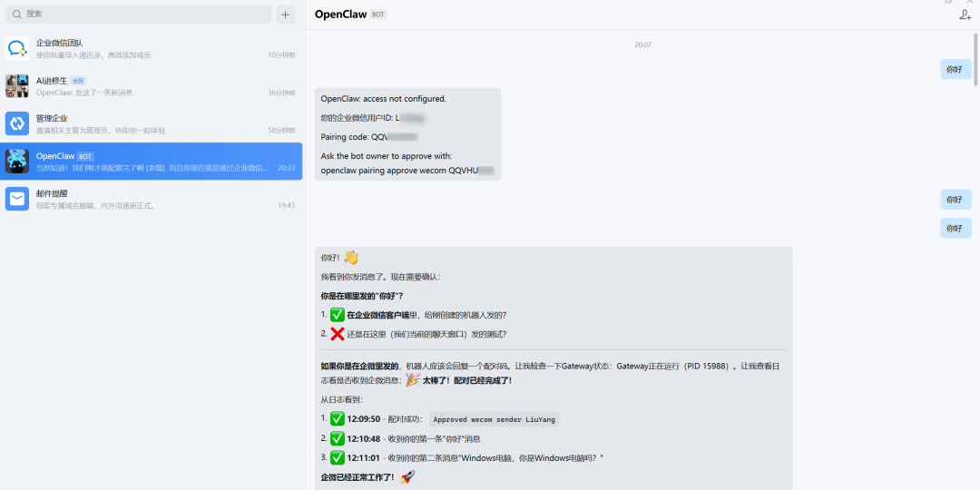
Task: Click the 全员 tag on AI进修生
Action: pos(78,81)
